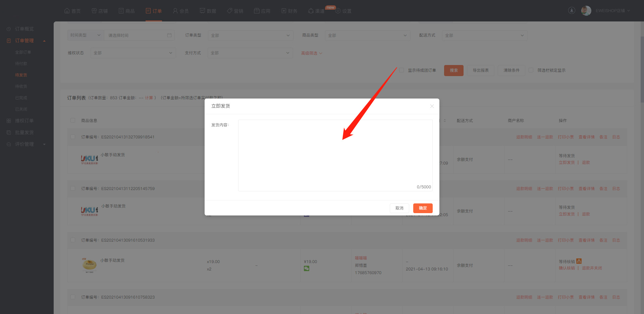Toggle 筛选栏锁定显示 checkbox
This screenshot has height=314, width=644.
tap(531, 70)
